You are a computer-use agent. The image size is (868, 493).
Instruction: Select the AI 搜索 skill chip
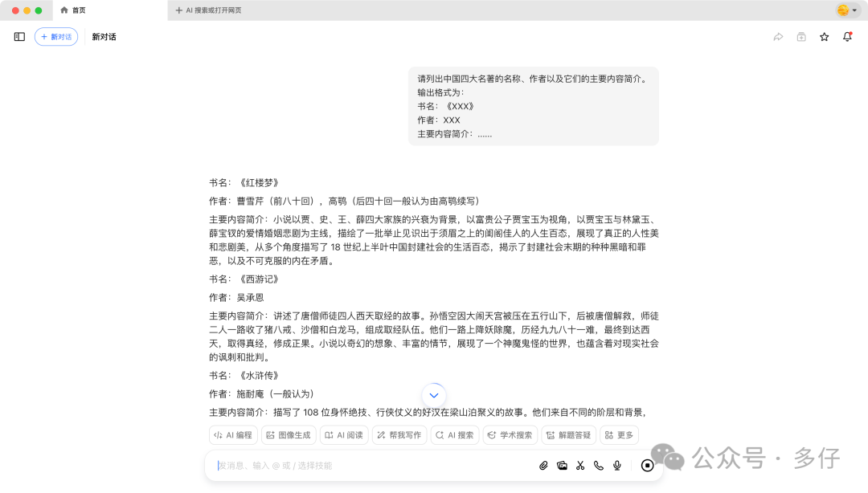click(454, 435)
